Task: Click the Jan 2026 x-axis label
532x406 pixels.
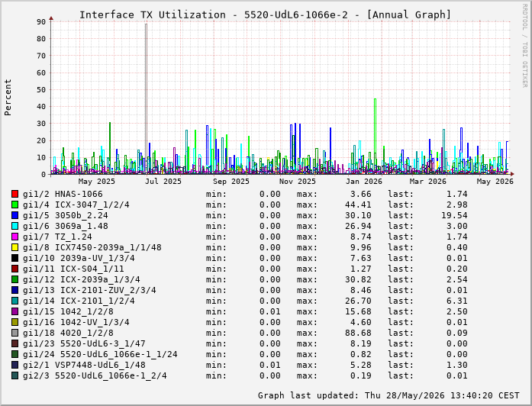Action: coord(364,182)
